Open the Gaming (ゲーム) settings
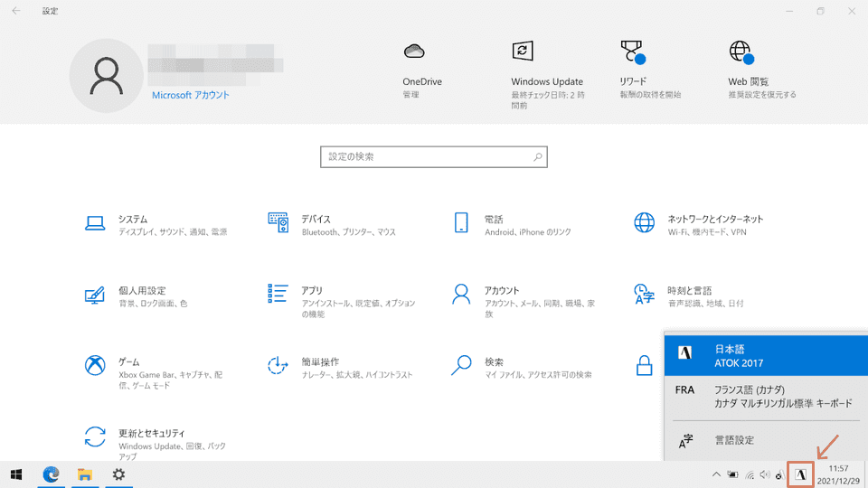This screenshot has height=488, width=868. click(x=128, y=362)
